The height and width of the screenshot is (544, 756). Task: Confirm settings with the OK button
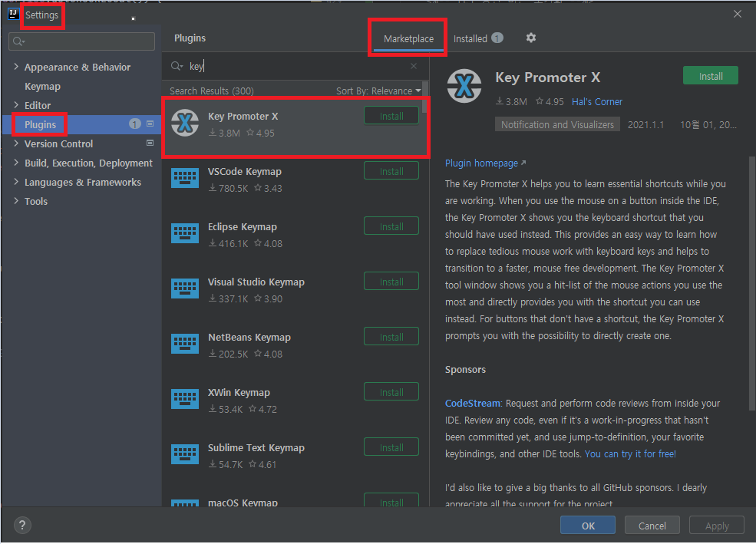click(x=588, y=526)
